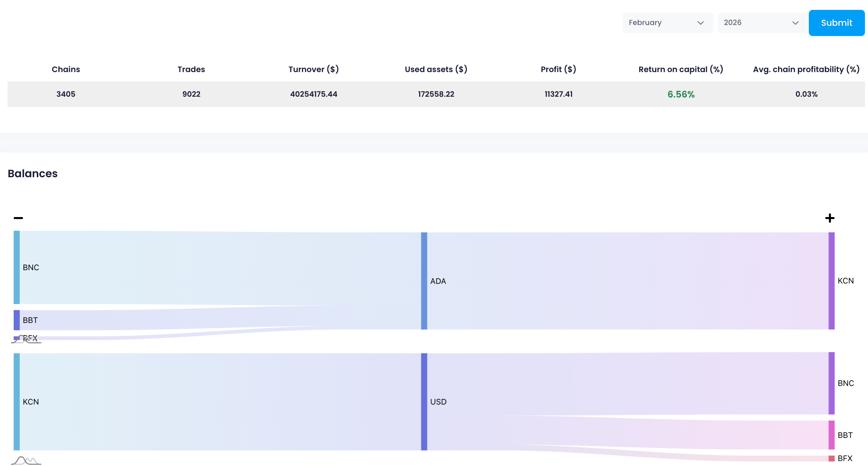This screenshot has height=466, width=868.
Task: Submit the selected date period
Action: click(x=837, y=23)
